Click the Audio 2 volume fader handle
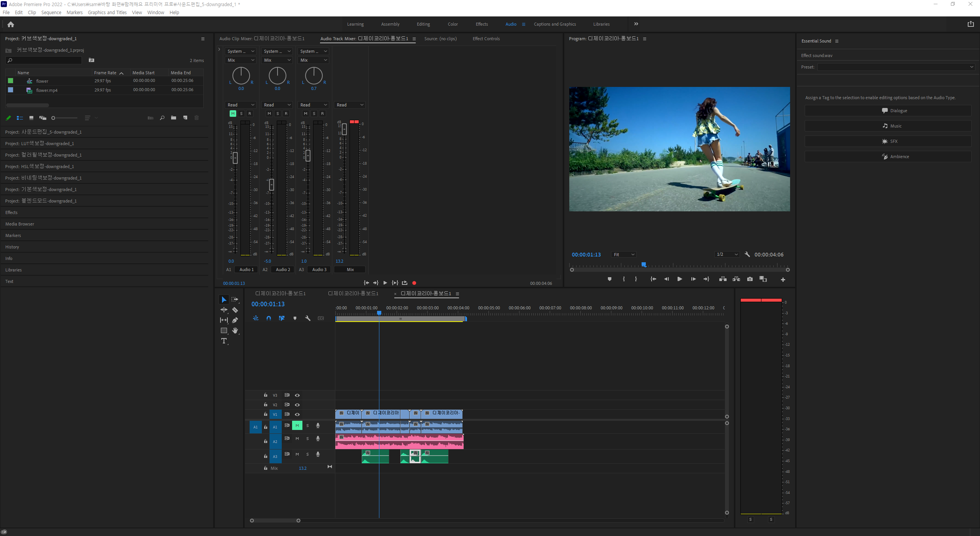Screen dimensions: 980x536 coord(271,185)
